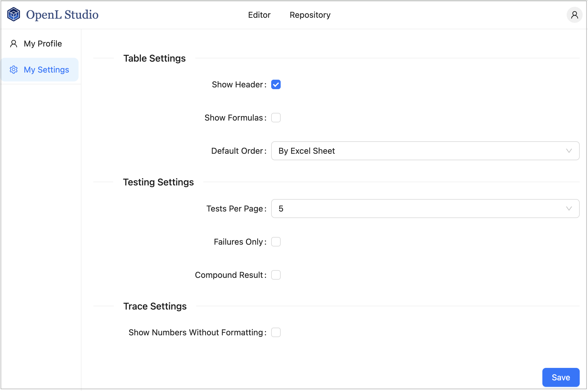Switch to the Editor tab
Screen dimensions: 588x391
pyautogui.click(x=259, y=15)
